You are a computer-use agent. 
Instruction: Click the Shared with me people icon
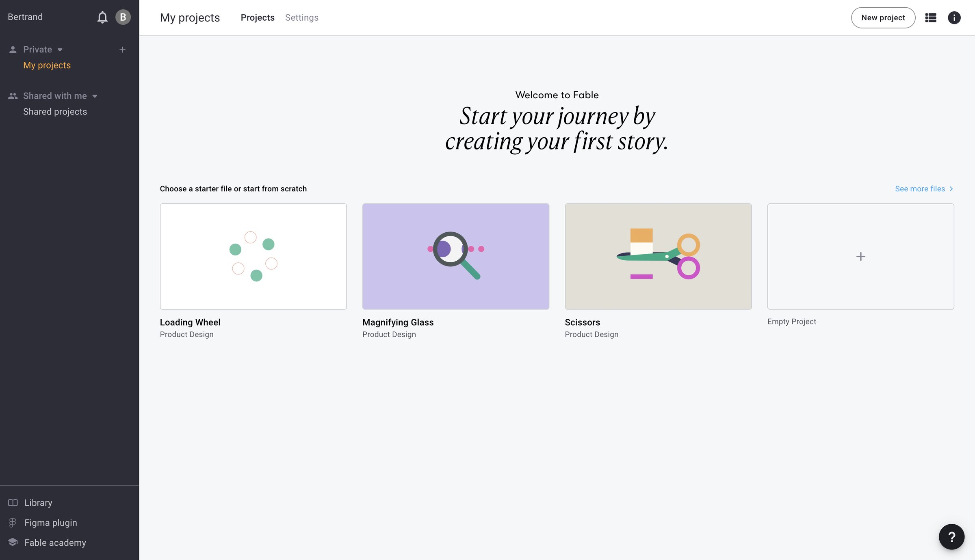click(x=13, y=96)
